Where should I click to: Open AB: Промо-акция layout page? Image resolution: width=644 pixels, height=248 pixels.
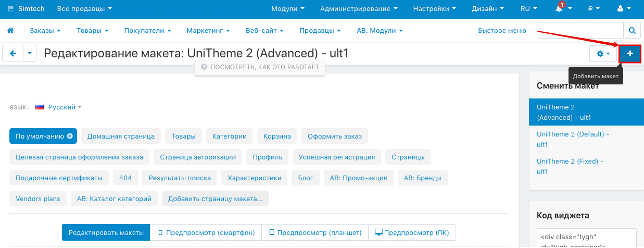click(x=359, y=178)
